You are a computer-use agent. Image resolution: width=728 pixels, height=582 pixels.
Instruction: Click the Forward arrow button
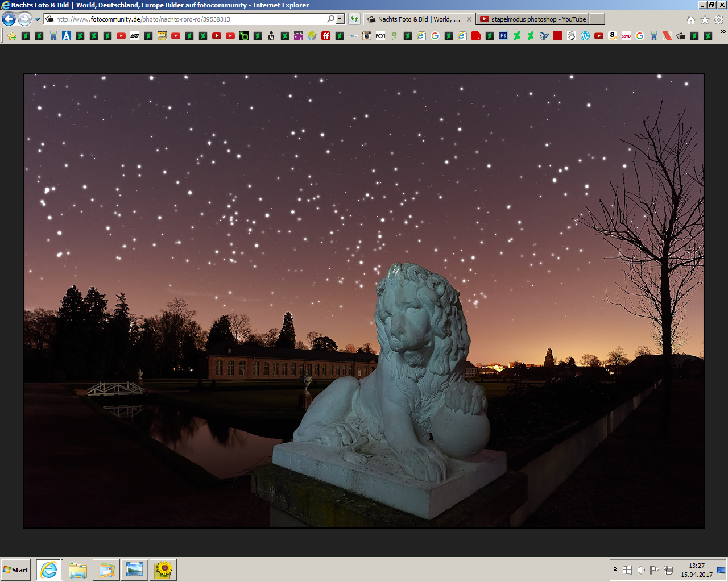(x=24, y=19)
